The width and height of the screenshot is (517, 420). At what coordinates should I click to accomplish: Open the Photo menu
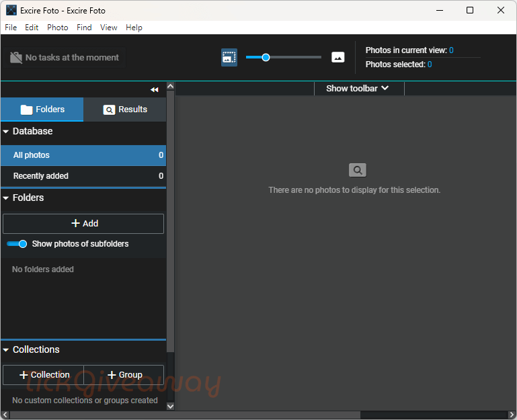58,28
